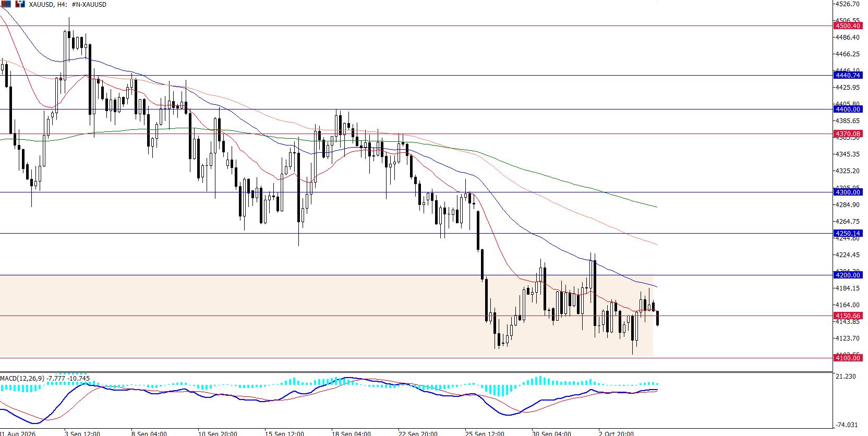Viewport: 868px width, 436px height.
Task: Click the MACD(12,26,9) indicator label
Action: click(45, 378)
